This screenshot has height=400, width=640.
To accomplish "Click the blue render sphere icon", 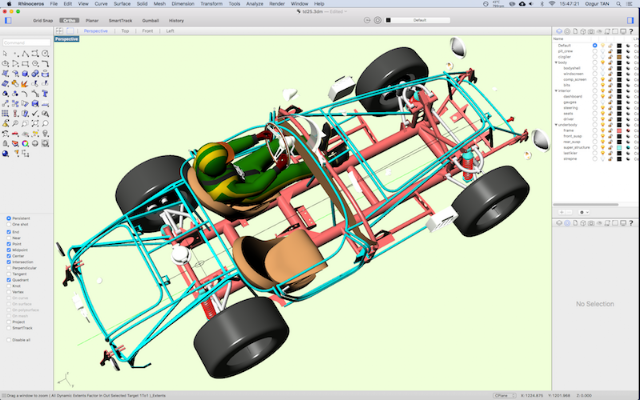I will pyautogui.click(x=5, y=153).
